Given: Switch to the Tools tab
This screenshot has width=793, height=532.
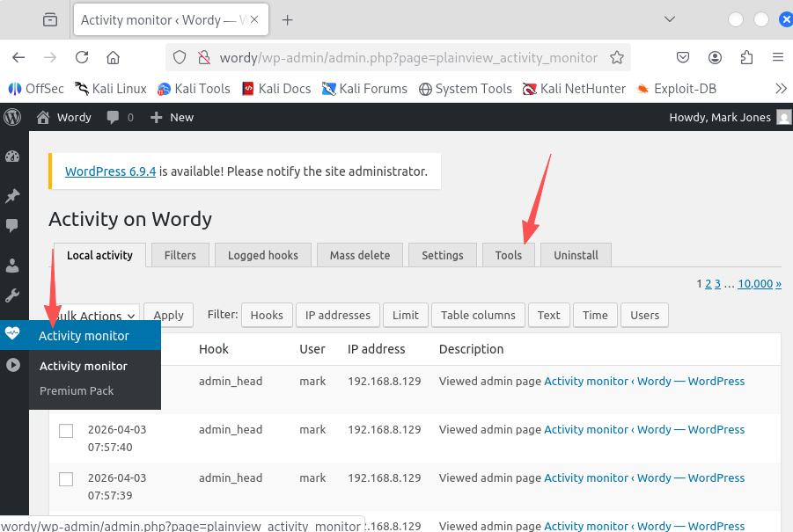Looking at the screenshot, I should 508,255.
